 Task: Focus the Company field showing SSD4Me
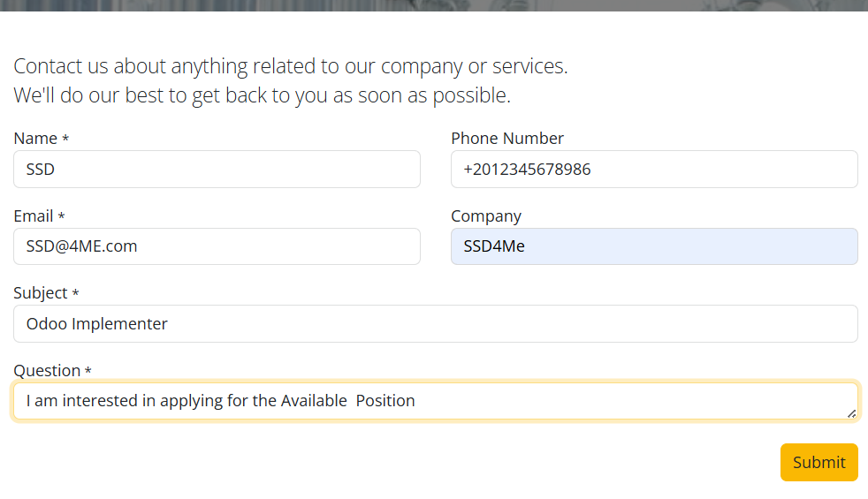point(654,246)
